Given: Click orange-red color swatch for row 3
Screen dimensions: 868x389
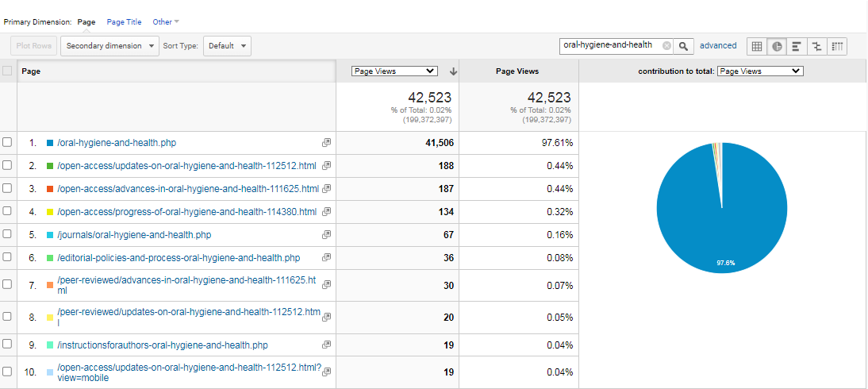Looking at the screenshot, I should [x=50, y=189].
